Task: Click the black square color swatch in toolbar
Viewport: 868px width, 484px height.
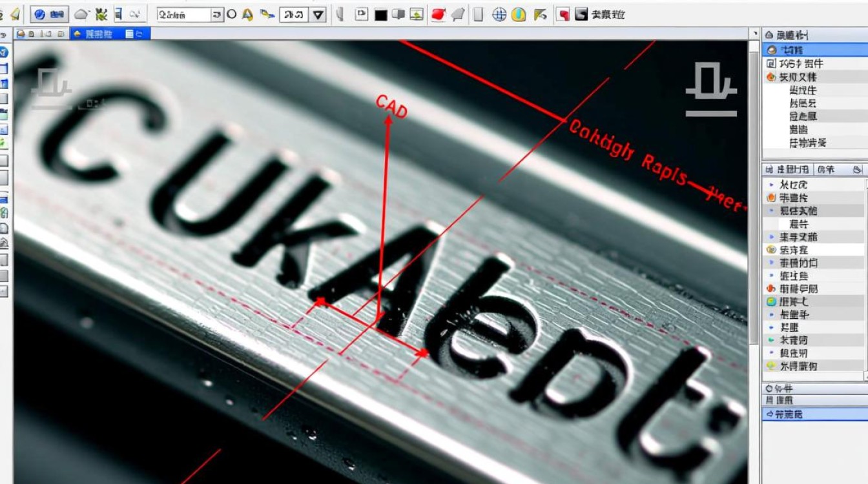Action: pyautogui.click(x=380, y=14)
